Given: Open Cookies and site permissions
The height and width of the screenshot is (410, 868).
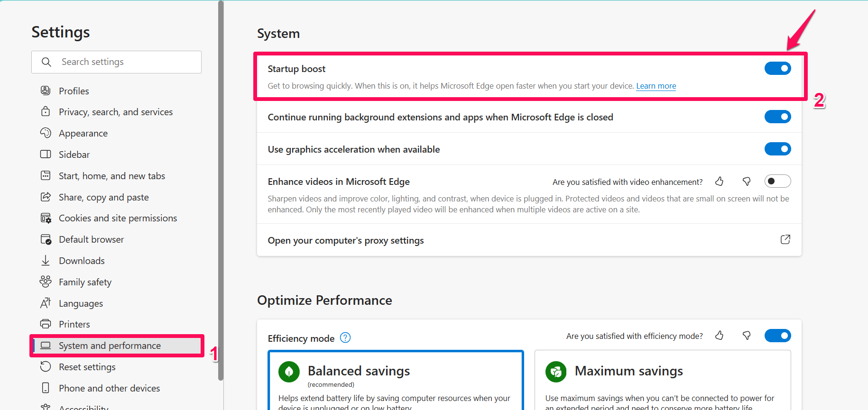Looking at the screenshot, I should click(118, 218).
